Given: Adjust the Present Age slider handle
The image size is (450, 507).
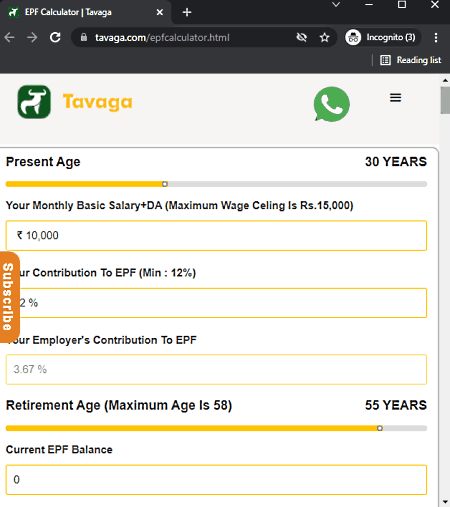Looking at the screenshot, I should [x=165, y=184].
